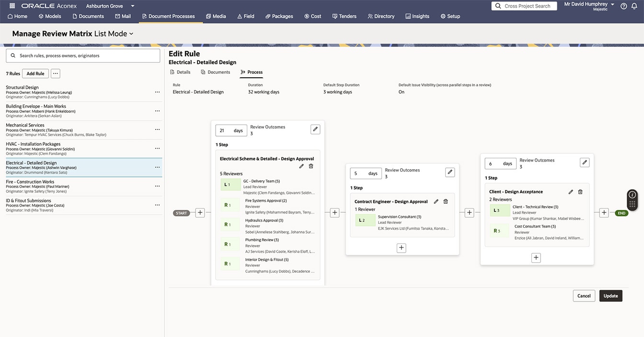Open the Cost module
The width and height of the screenshot is (644, 337).
point(312,16)
